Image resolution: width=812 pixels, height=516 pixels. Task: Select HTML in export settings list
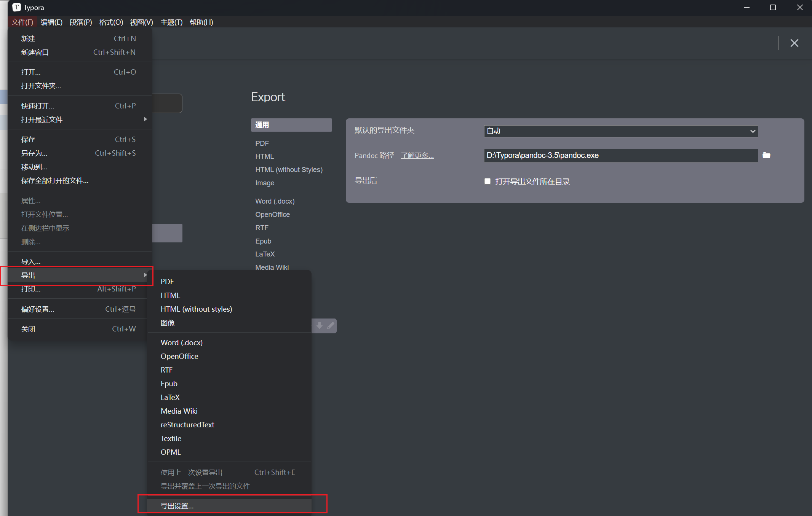[265, 156]
